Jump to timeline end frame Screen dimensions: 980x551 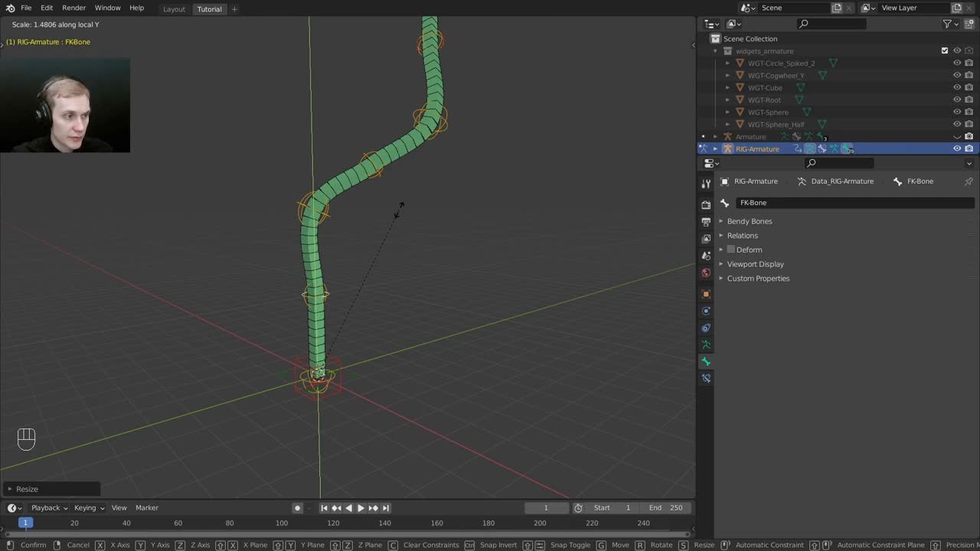(386, 508)
